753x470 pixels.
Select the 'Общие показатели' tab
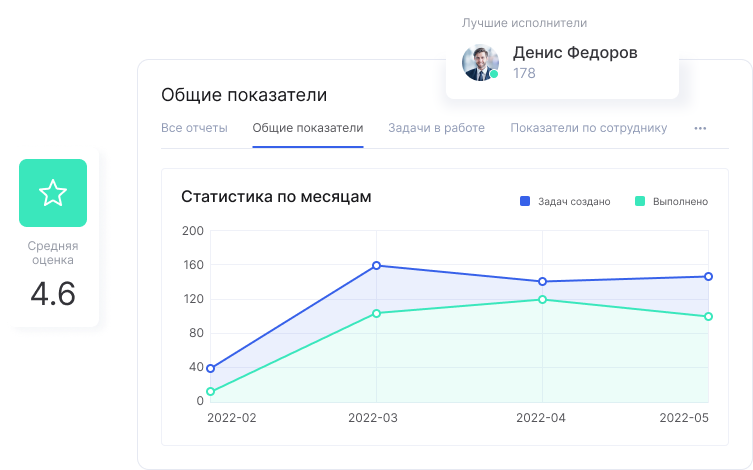(x=308, y=128)
